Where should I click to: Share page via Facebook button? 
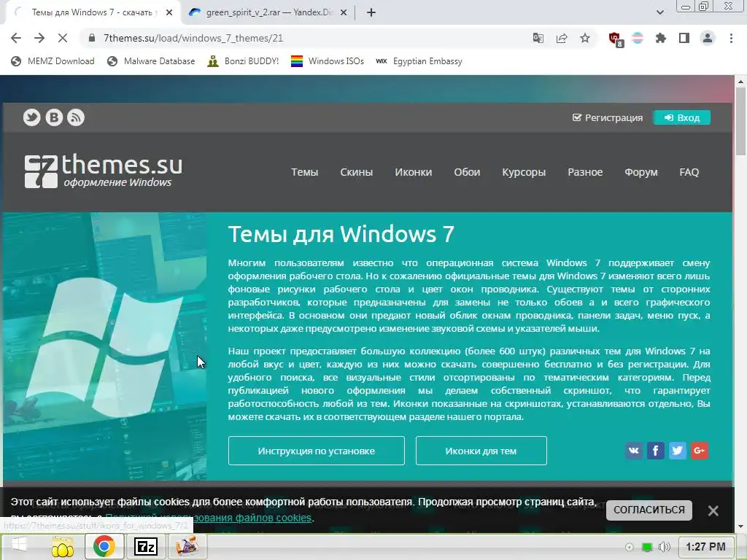[656, 451]
